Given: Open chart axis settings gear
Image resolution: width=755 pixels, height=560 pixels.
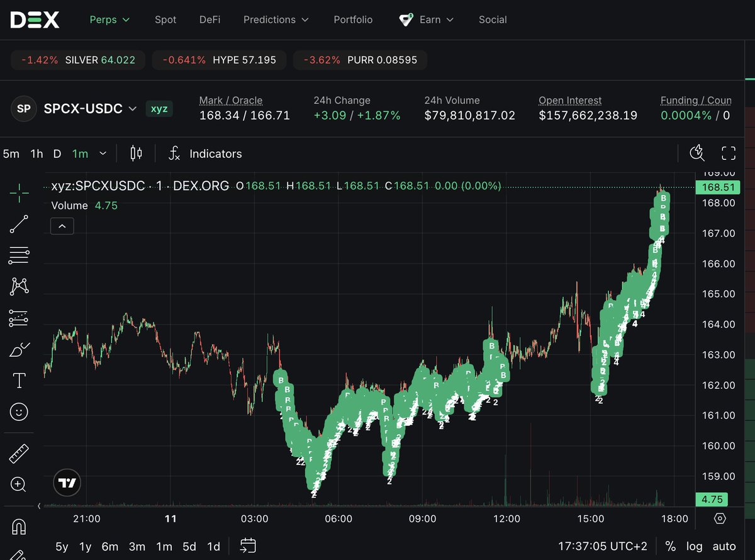Looking at the screenshot, I should pos(720,518).
